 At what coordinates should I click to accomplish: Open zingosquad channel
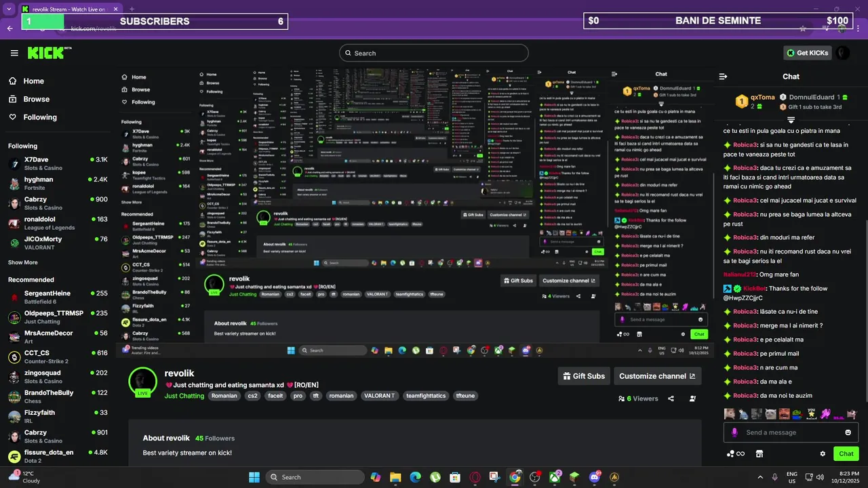click(58, 377)
